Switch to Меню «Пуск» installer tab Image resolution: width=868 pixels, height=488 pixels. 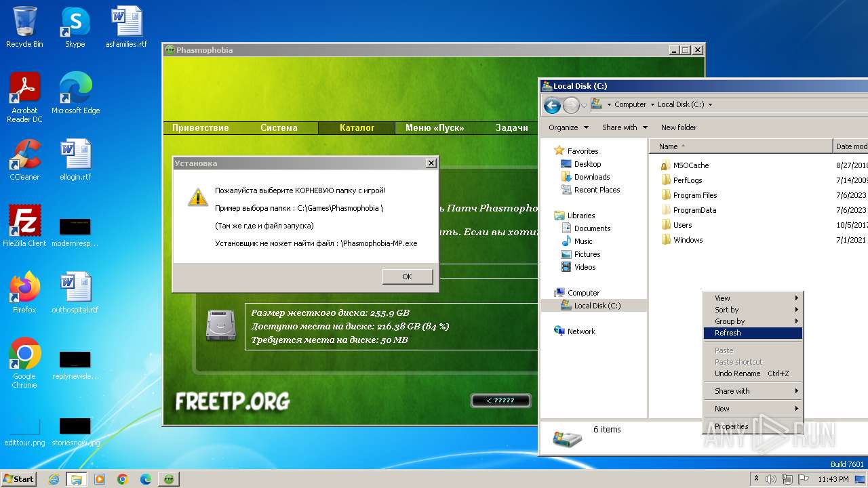tap(435, 127)
